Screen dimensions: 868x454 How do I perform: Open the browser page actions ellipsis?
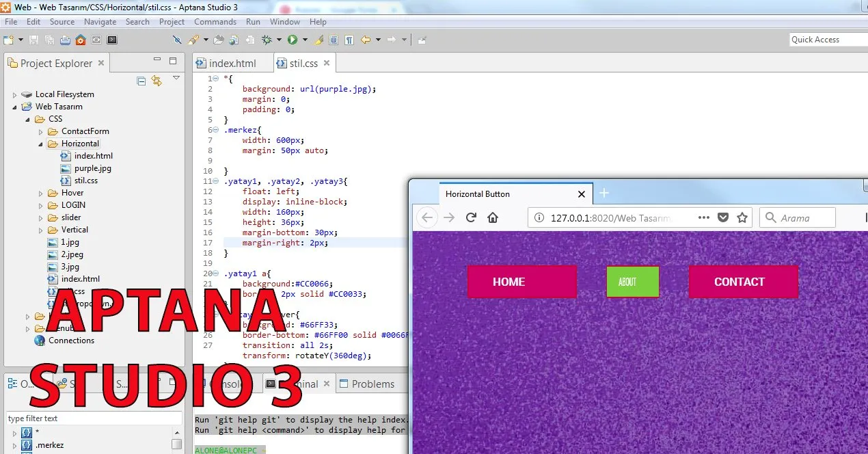[x=704, y=217]
